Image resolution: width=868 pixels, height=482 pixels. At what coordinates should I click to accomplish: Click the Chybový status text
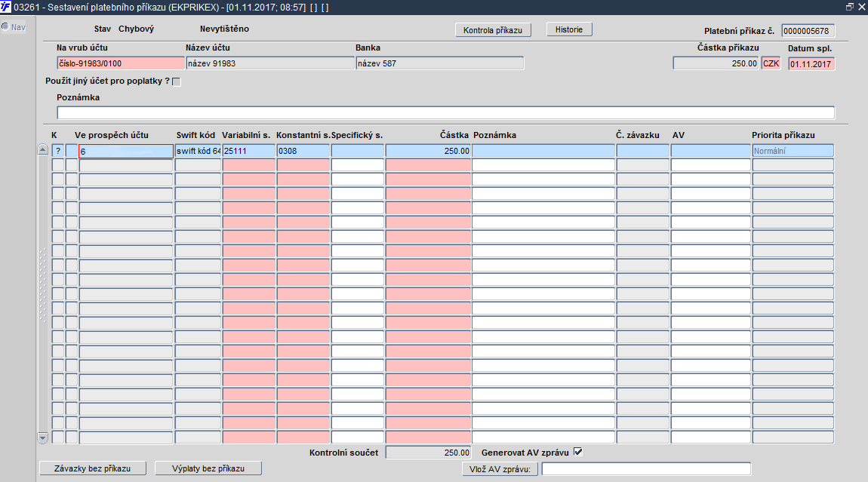point(136,29)
